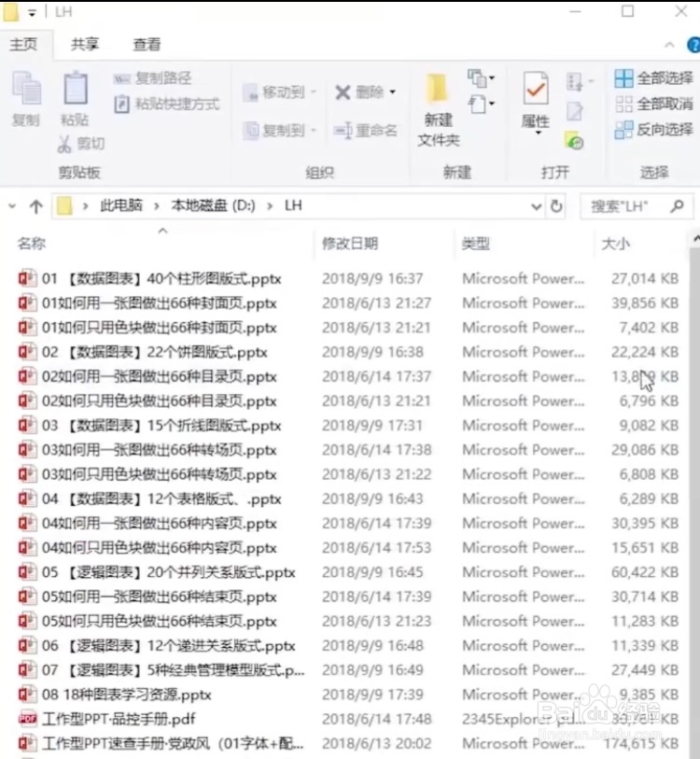Open recent locations dropdown chevron
This screenshot has height=759, width=700.
click(12, 206)
